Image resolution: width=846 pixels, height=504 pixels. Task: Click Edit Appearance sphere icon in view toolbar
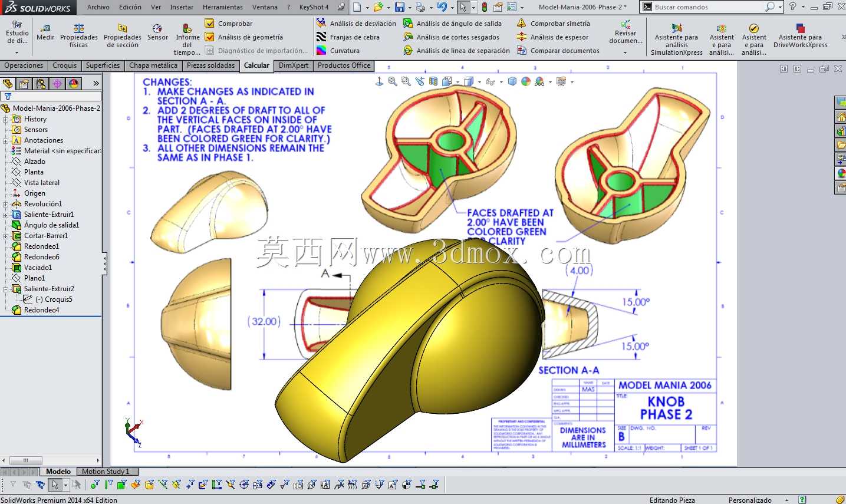click(x=526, y=82)
